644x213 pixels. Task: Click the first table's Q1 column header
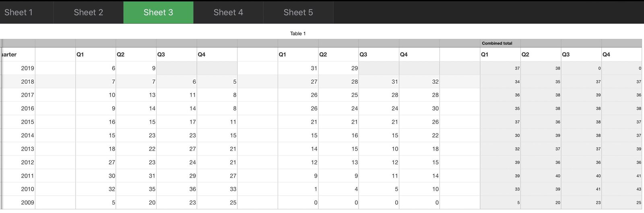pos(96,55)
